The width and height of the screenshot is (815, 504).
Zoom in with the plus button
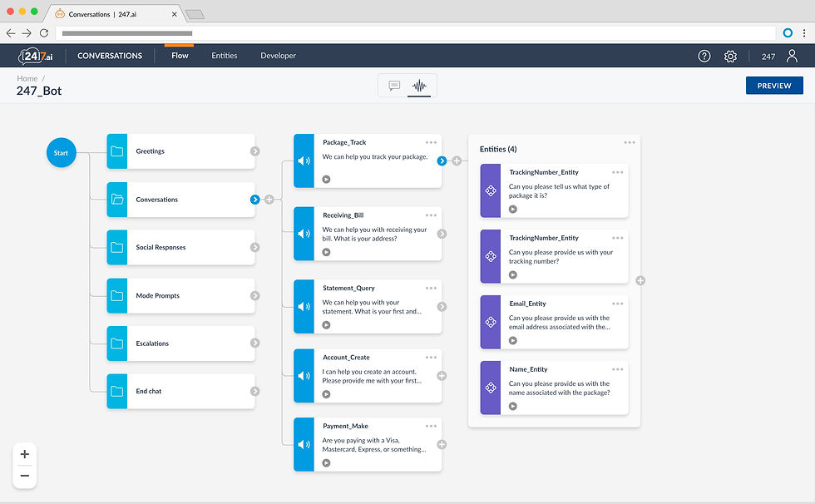point(24,454)
